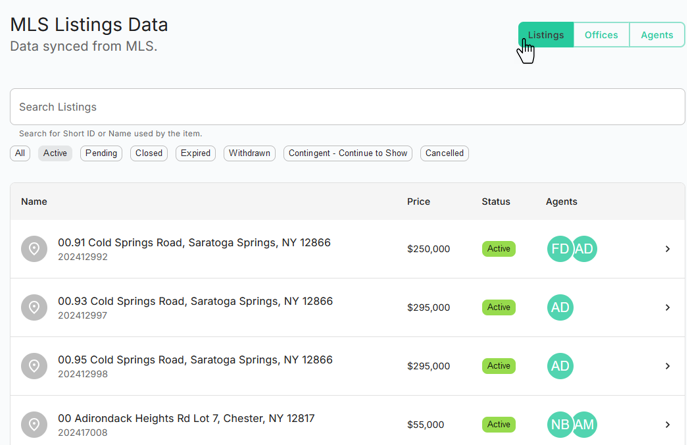
Task: Click the NB agent avatar
Action: (x=560, y=425)
